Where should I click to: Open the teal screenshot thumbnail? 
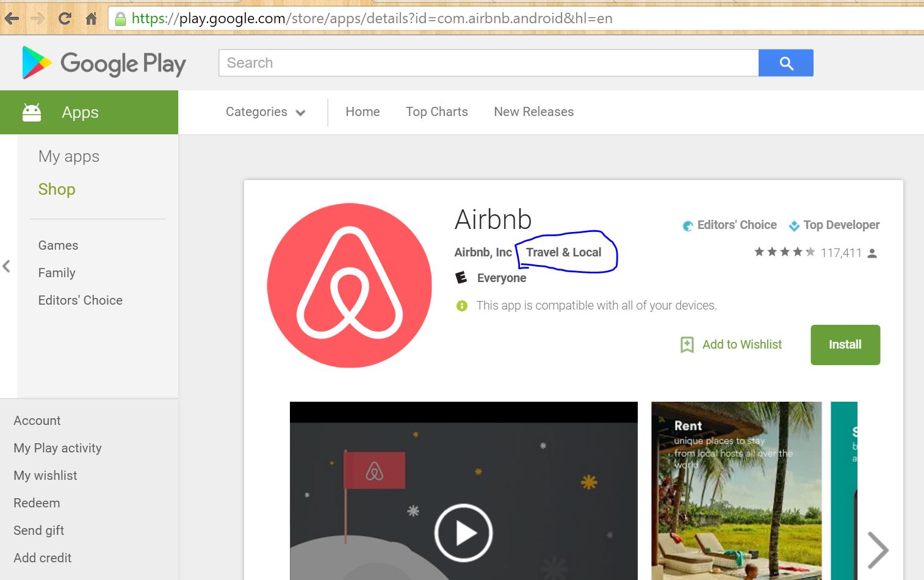tap(844, 491)
